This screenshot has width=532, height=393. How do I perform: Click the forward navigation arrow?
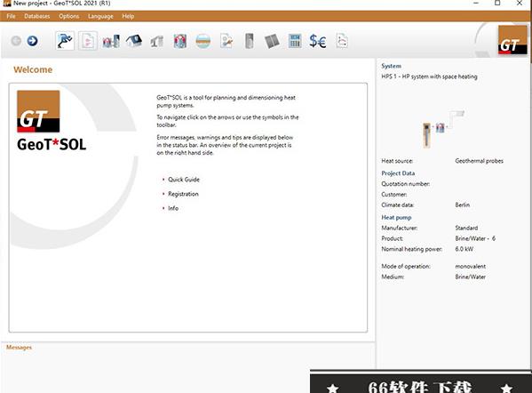point(32,41)
